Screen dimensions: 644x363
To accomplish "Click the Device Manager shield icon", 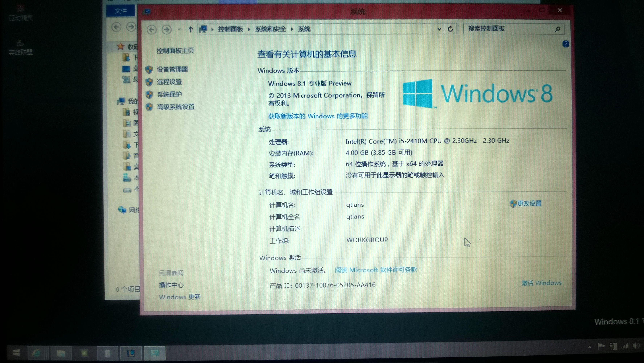I will 149,70.
